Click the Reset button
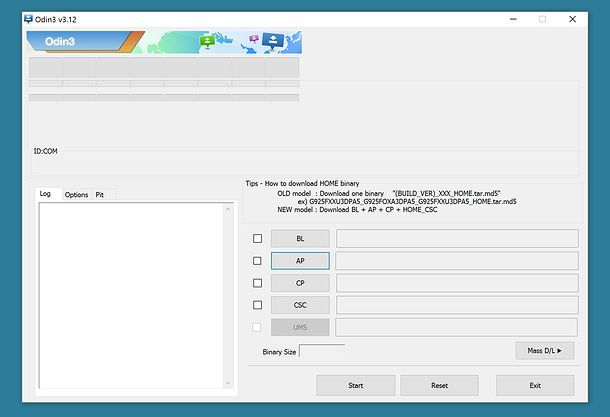This screenshot has width=610, height=417. coord(439,385)
